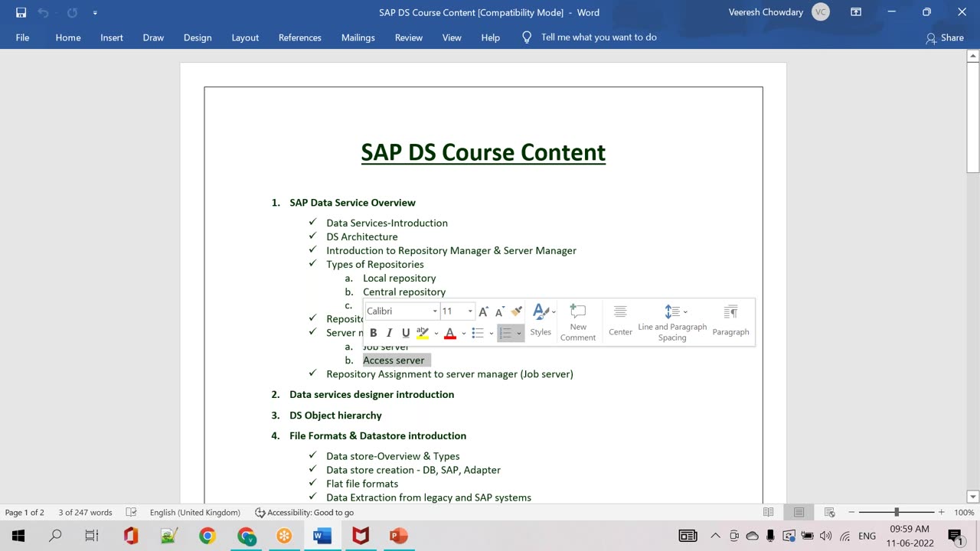
Task: Click the Center alignment button
Action: point(620,320)
